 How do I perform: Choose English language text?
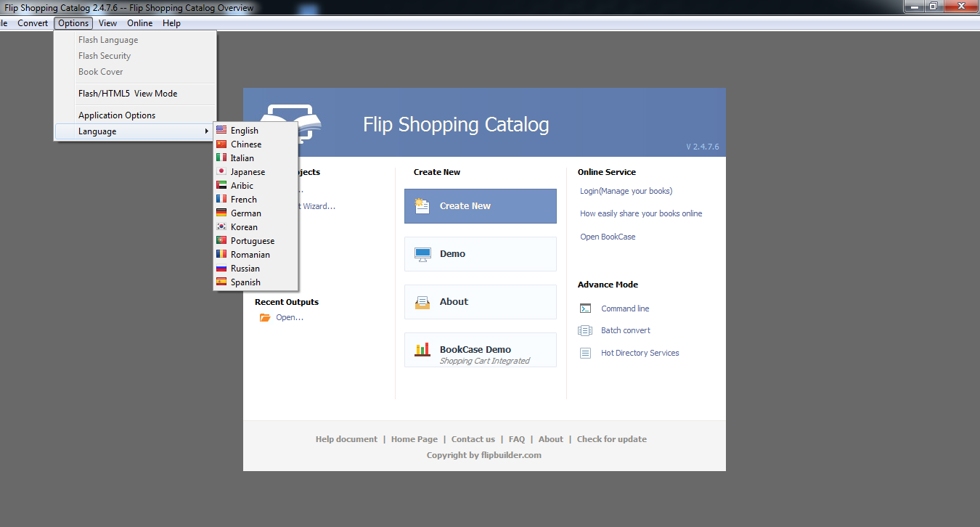coord(245,131)
